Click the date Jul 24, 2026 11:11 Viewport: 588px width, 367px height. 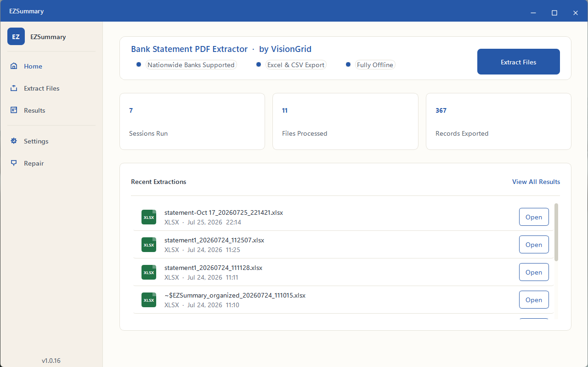[213, 277]
